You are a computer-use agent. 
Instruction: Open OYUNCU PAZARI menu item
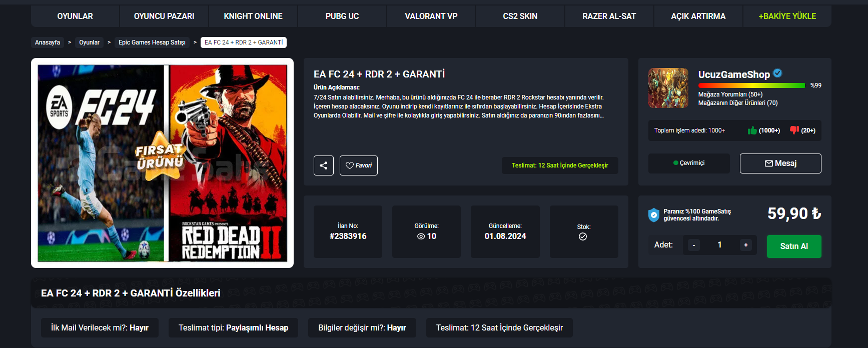(x=164, y=16)
